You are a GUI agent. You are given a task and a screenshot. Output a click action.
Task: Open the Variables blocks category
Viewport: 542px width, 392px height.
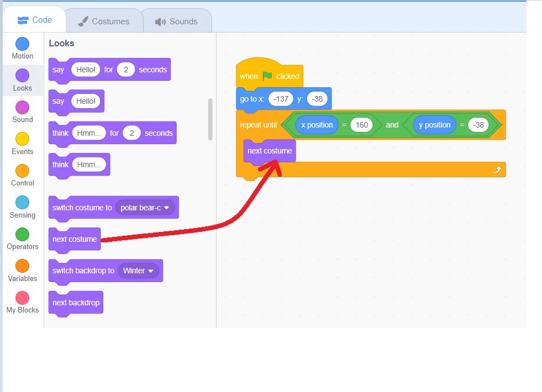coord(22,270)
